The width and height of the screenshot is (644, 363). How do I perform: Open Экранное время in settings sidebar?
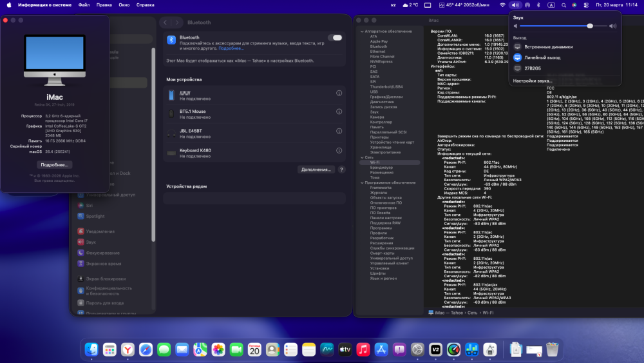point(104,264)
